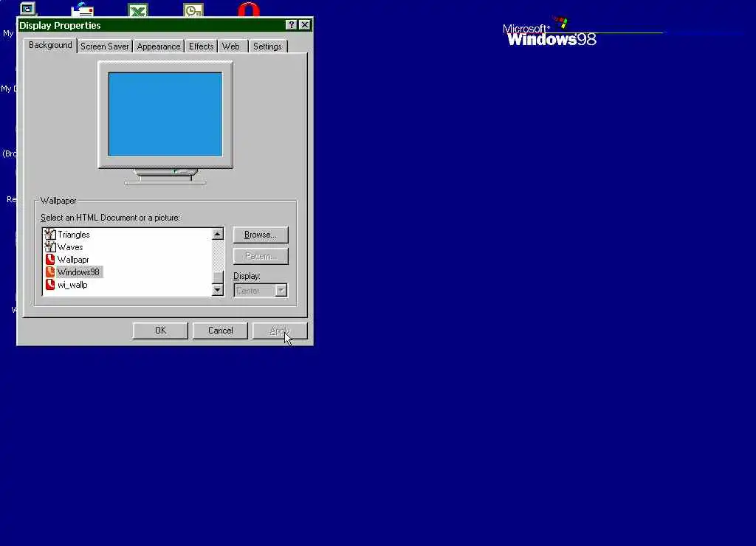Click the Waves wallpaper icon

(x=50, y=247)
